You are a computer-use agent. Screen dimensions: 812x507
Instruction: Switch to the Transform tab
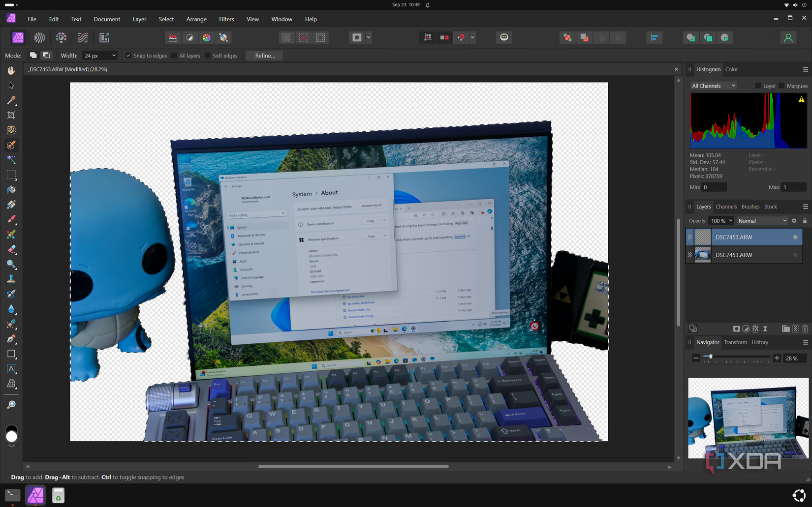tap(735, 342)
